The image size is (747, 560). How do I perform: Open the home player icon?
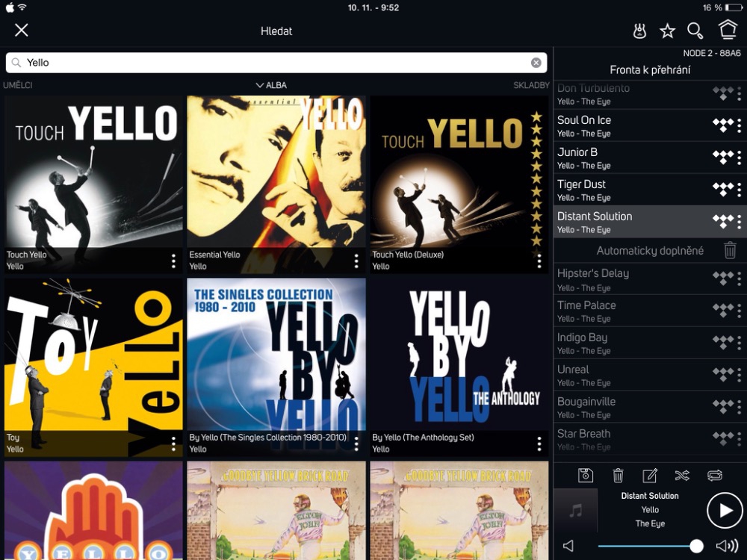(728, 30)
